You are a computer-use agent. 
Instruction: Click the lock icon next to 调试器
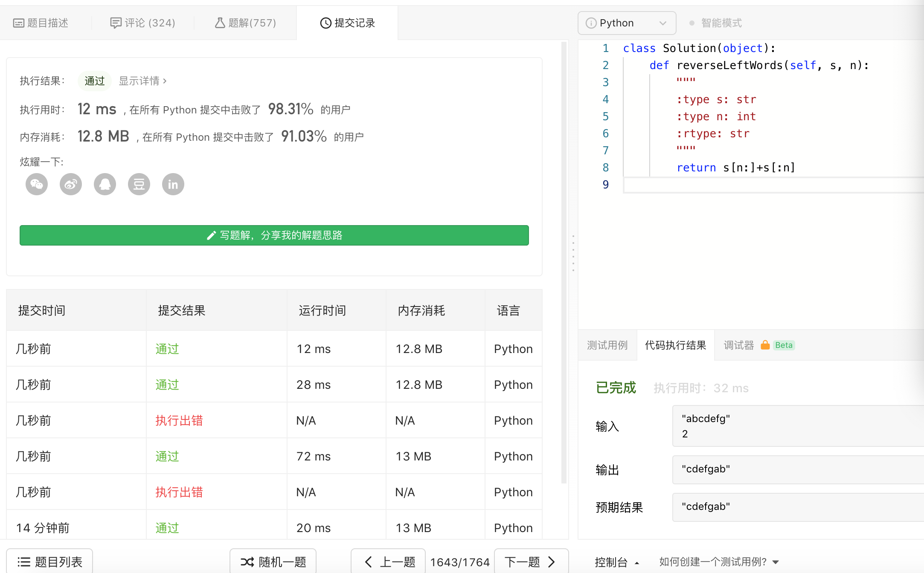[x=765, y=345]
